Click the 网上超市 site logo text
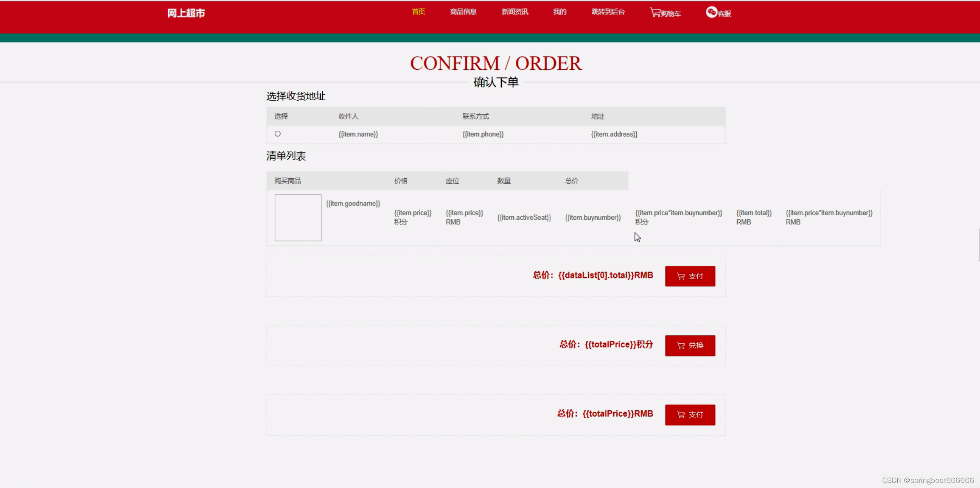The image size is (980, 488). point(186,13)
